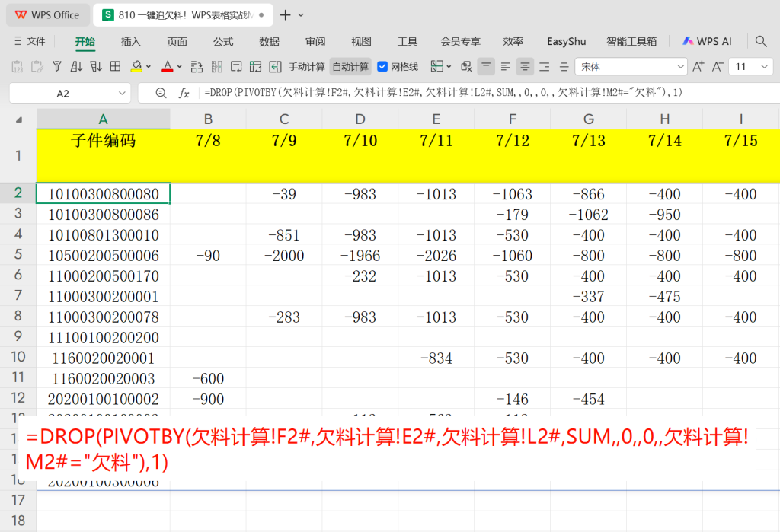Sort ascending with the A-Z icon
This screenshot has width=780, height=532.
click(x=76, y=67)
